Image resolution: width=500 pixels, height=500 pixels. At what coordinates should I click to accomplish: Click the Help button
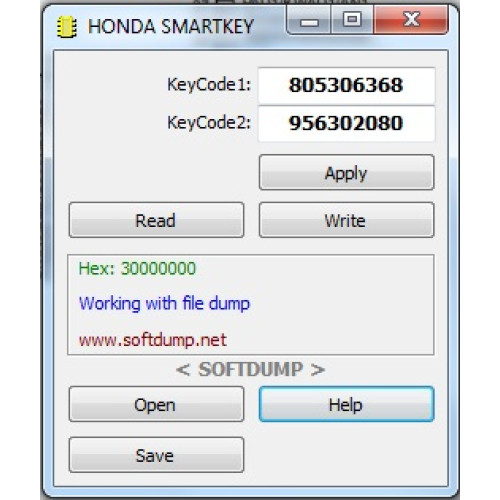coord(346,404)
